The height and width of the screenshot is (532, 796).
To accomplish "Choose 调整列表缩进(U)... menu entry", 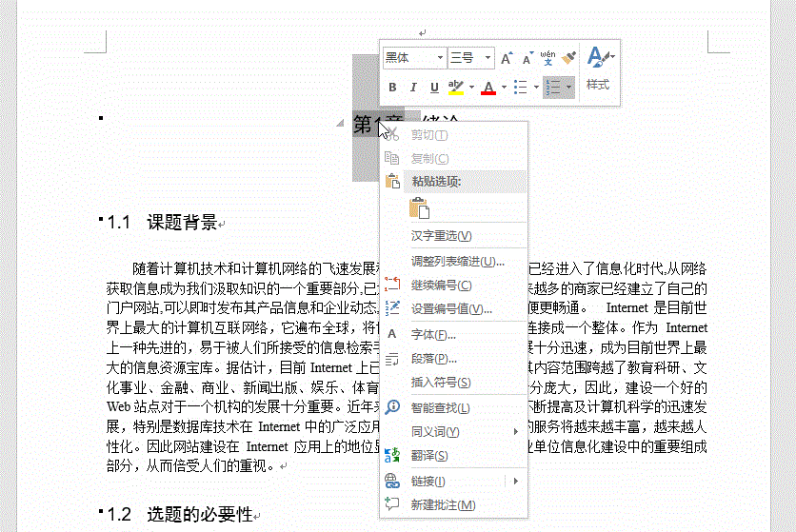I will pos(454,262).
